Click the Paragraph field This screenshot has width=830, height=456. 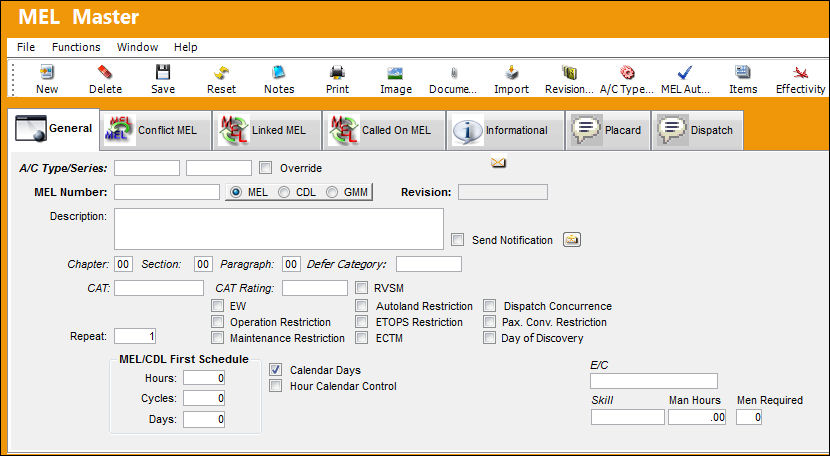(291, 264)
